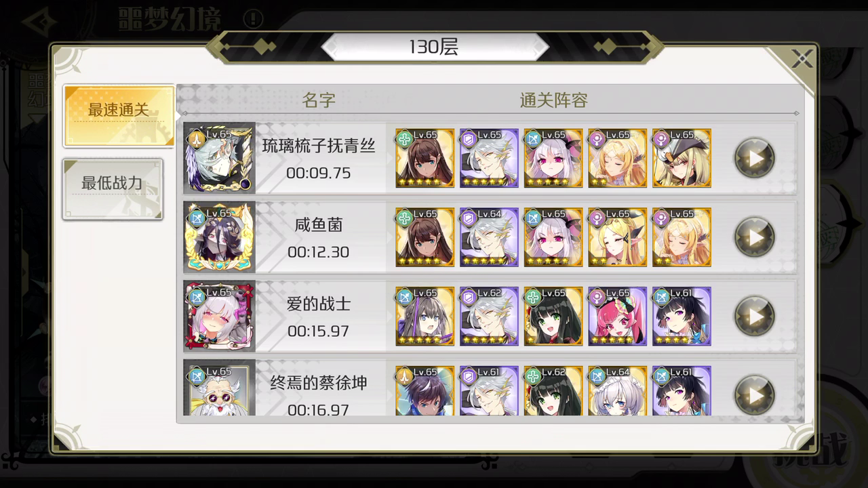Open 爱的战士's player avatar

pos(219,316)
